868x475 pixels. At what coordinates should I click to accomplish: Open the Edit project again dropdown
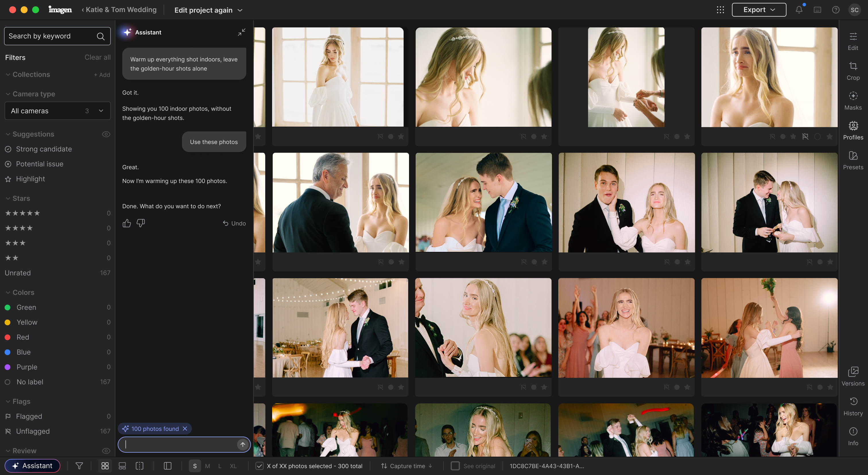click(x=209, y=10)
